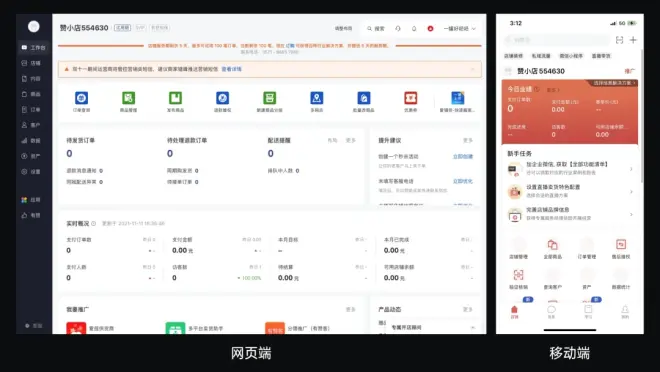Open notifications bell in the web header
The height and width of the screenshot is (372, 660).
(x=414, y=29)
